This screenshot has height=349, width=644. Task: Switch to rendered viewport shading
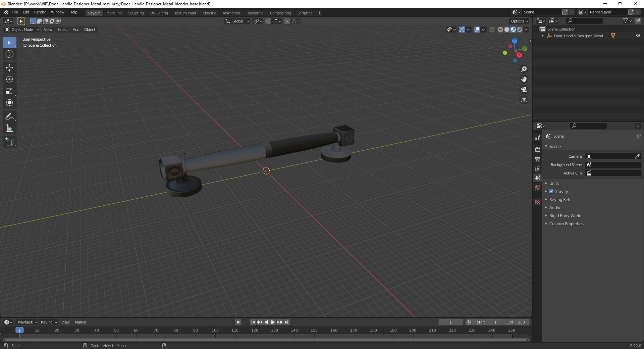[x=520, y=30]
